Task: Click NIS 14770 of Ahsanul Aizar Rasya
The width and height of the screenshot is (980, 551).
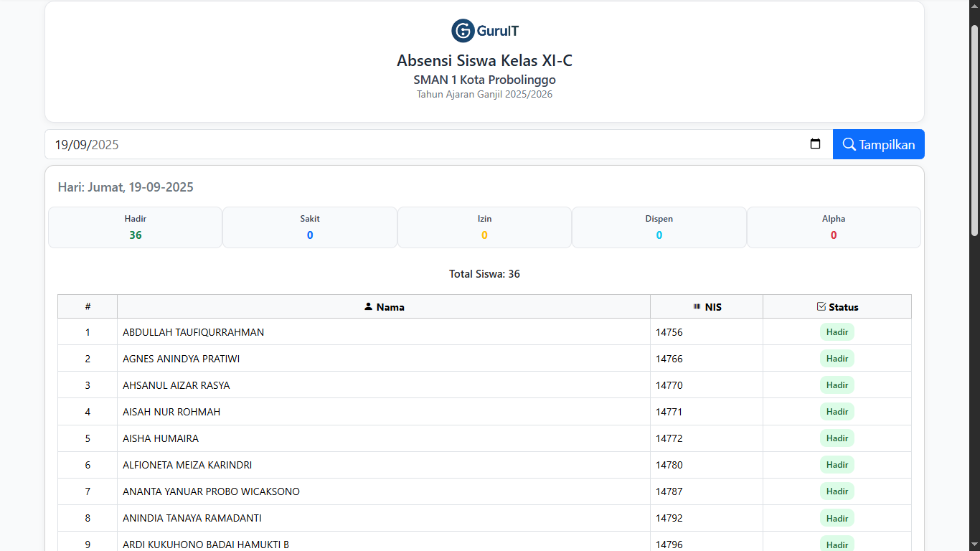Action: (x=669, y=385)
